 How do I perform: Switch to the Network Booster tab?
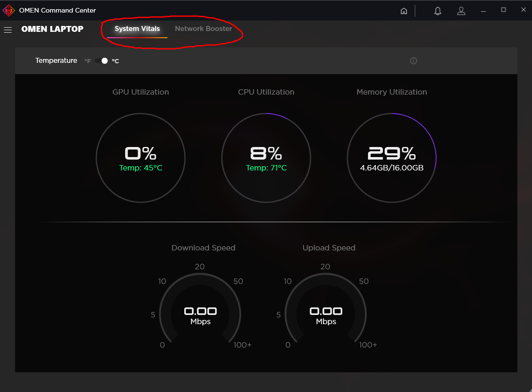[203, 28]
